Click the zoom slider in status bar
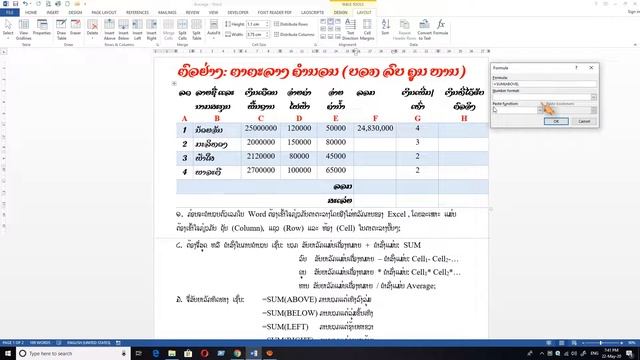Viewport: 640px width, 360px height. tap(601, 343)
